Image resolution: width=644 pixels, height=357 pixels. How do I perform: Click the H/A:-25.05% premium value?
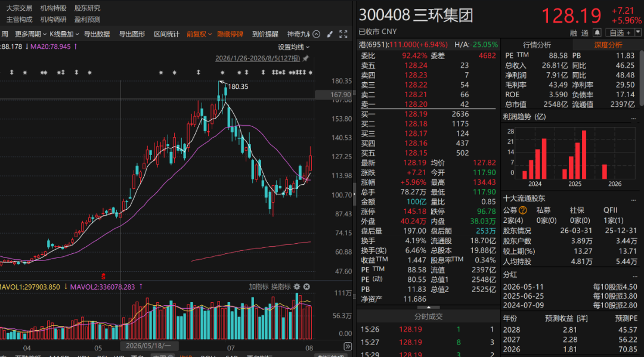pyautogui.click(x=476, y=44)
